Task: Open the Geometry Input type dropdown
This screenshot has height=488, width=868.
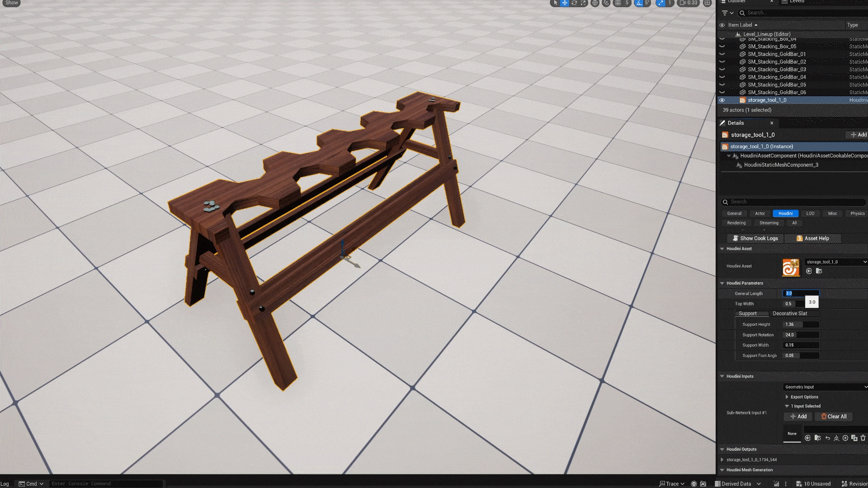Action: (825, 387)
